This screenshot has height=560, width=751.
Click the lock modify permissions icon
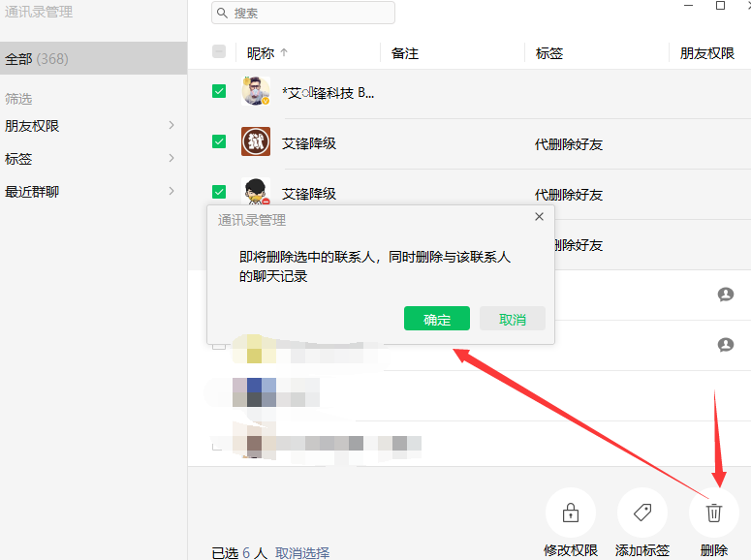(570, 513)
